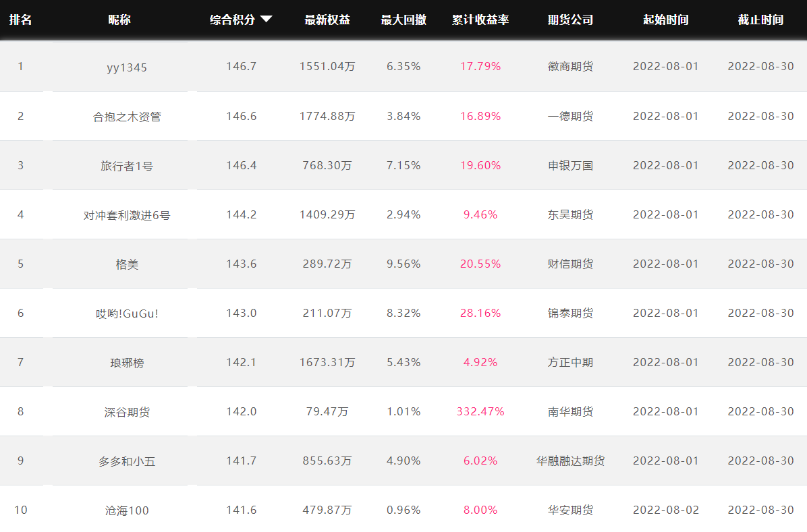Screen dimensions: 807x532
Task: Select the 综合积分 column header label
Action: coord(232,20)
